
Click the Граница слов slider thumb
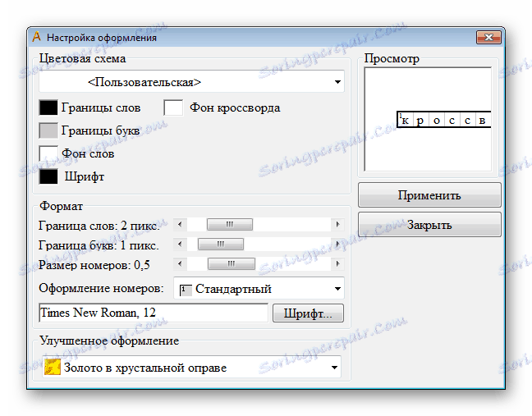tap(230, 225)
